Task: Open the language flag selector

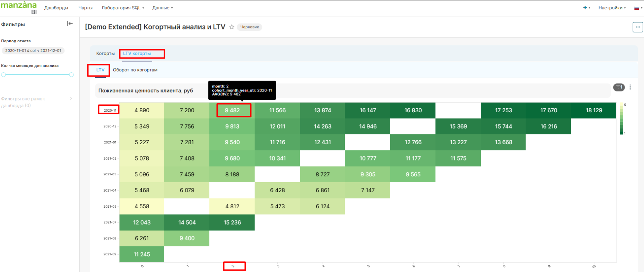Action: 637,8
